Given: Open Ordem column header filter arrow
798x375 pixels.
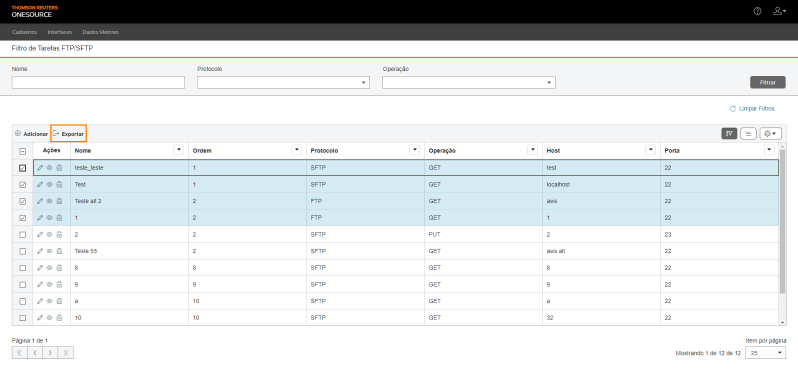Looking at the screenshot, I should pos(296,150).
